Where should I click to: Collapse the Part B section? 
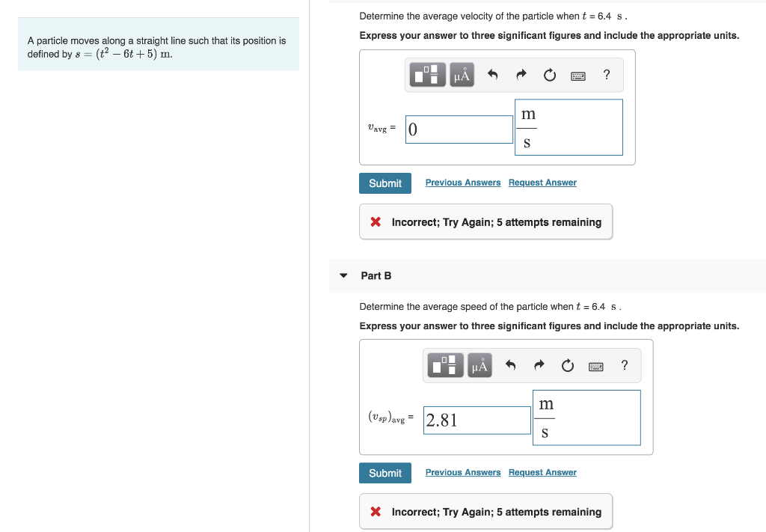[343, 275]
